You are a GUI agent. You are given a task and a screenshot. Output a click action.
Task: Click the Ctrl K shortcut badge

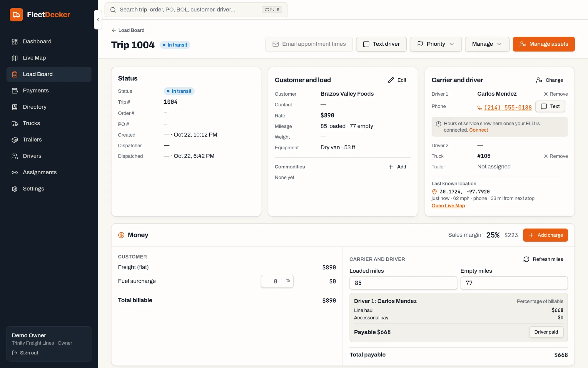[272, 9]
